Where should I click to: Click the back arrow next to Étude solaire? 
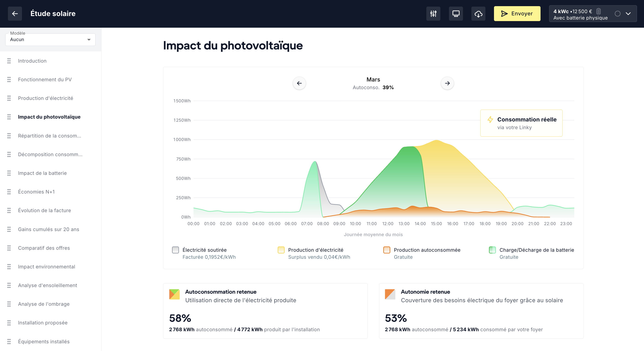15,13
